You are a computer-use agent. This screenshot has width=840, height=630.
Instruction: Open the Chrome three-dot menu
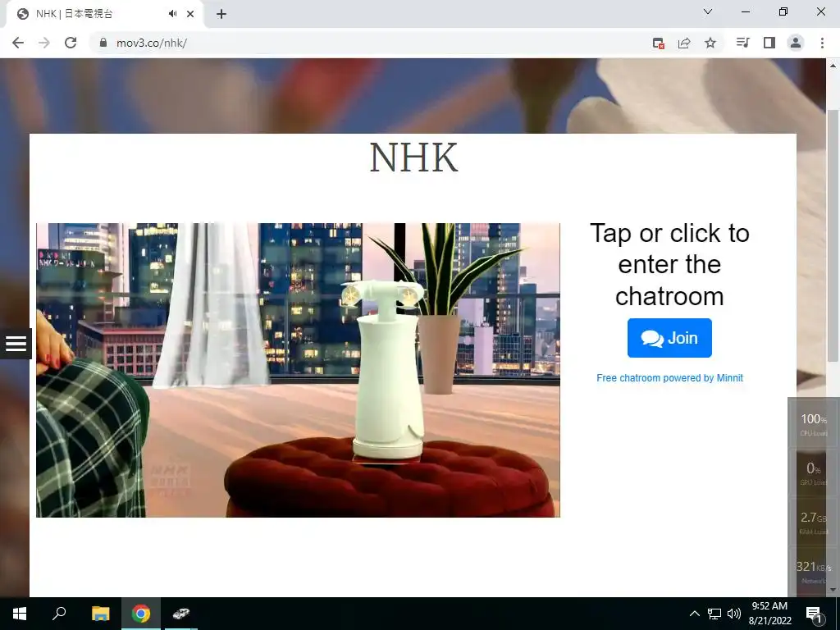tap(822, 43)
